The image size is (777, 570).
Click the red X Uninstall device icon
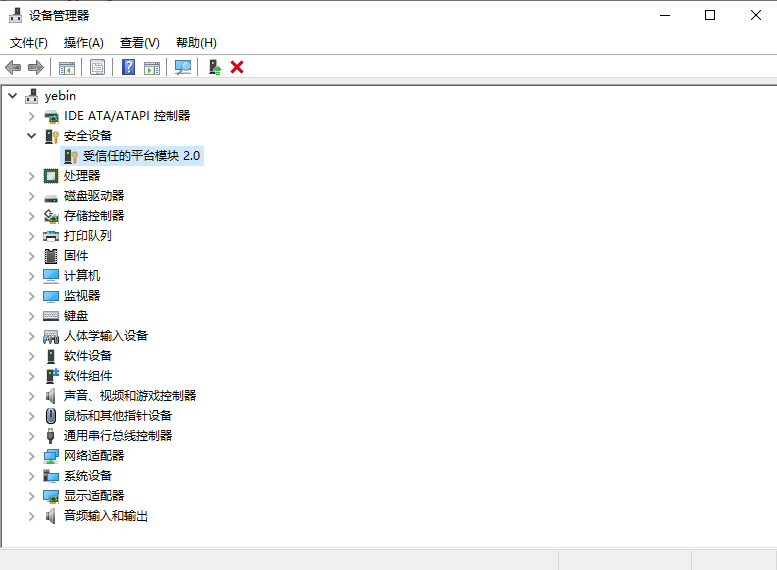pyautogui.click(x=237, y=67)
